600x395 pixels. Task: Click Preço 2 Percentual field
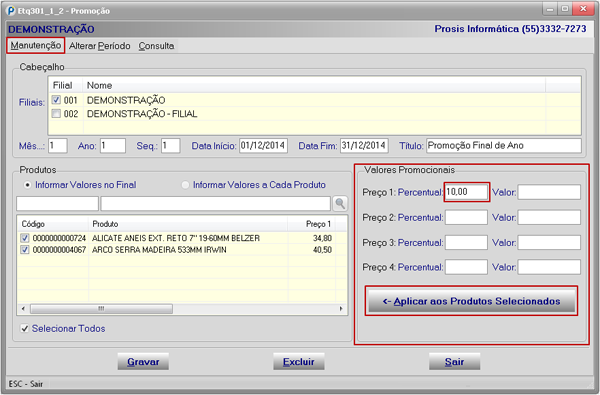click(x=466, y=217)
